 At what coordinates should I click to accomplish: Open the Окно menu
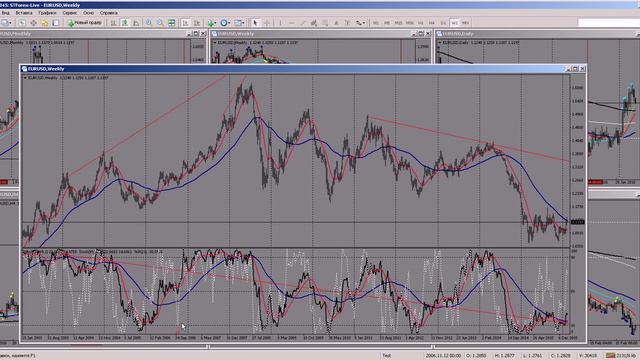coord(88,13)
